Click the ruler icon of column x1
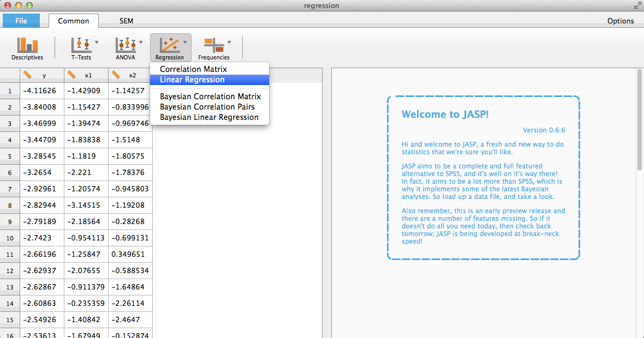644x338 pixels. coord(71,75)
